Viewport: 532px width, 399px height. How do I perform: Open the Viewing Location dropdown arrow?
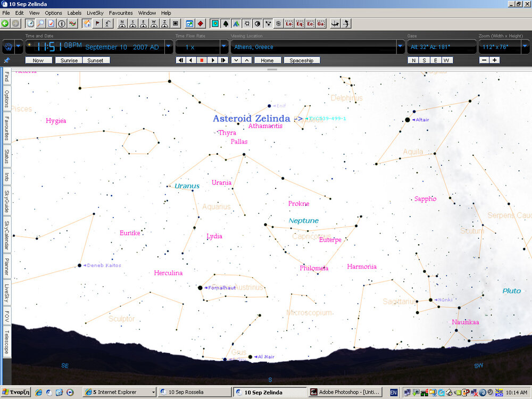[401, 47]
